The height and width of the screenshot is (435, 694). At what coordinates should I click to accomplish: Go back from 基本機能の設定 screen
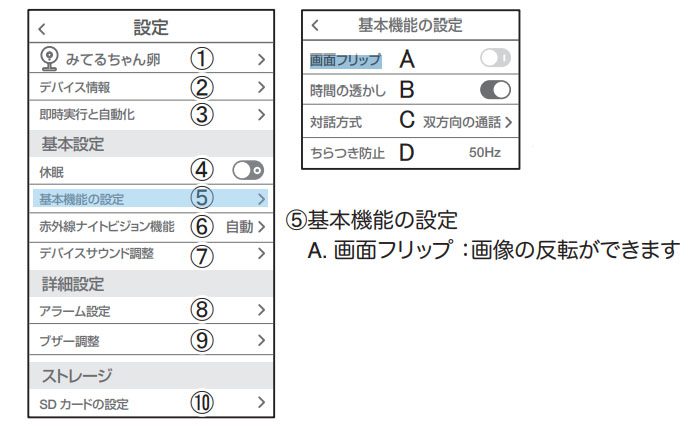316,24
